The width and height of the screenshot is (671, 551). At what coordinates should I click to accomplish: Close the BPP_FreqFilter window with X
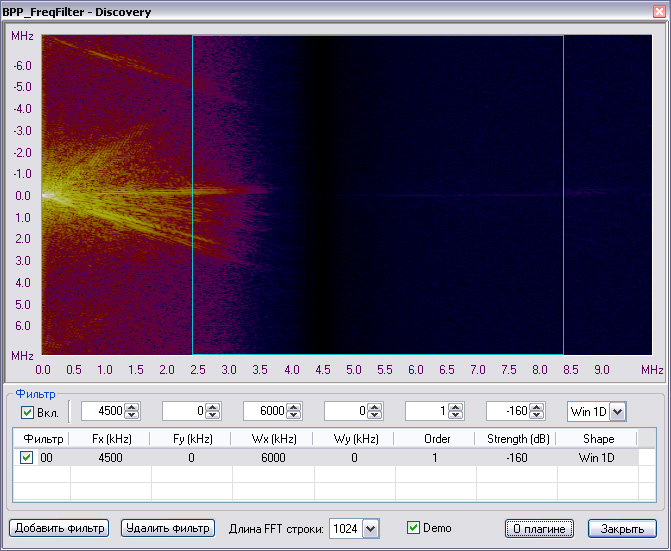(x=659, y=12)
